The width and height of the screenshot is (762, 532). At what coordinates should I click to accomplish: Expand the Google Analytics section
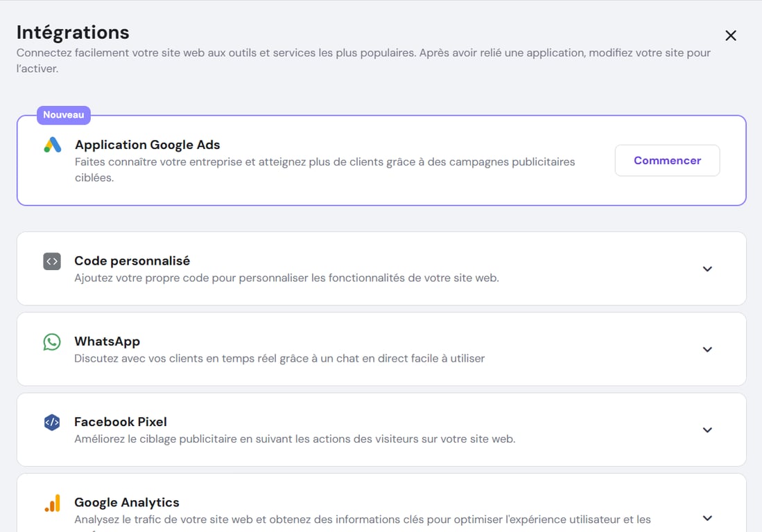click(x=708, y=517)
